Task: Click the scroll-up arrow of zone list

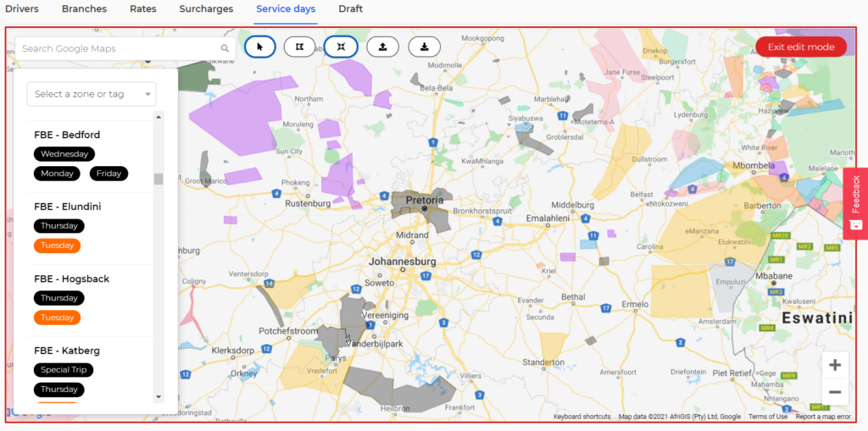Action: 159,118
